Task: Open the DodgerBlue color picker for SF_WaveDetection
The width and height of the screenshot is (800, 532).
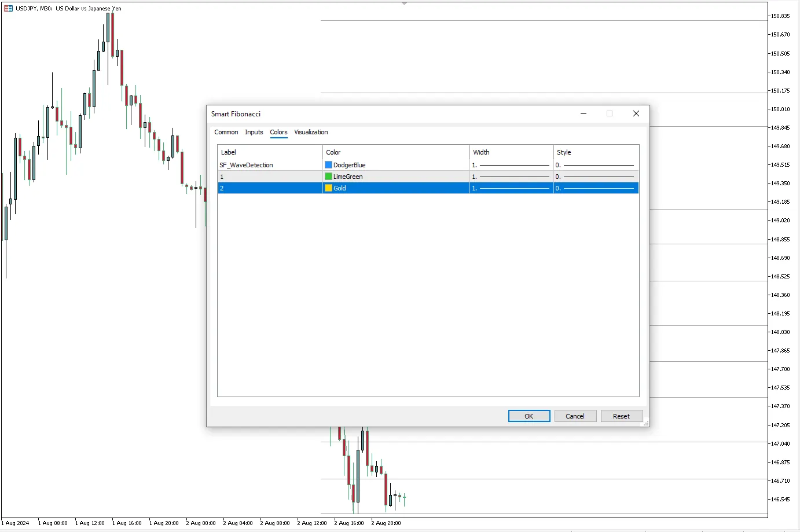Action: pyautogui.click(x=328, y=164)
